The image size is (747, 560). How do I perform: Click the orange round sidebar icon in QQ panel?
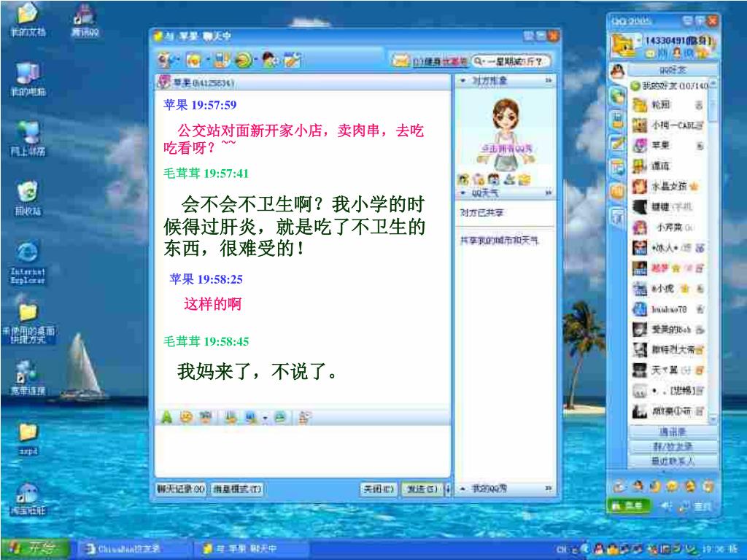pyautogui.click(x=617, y=192)
